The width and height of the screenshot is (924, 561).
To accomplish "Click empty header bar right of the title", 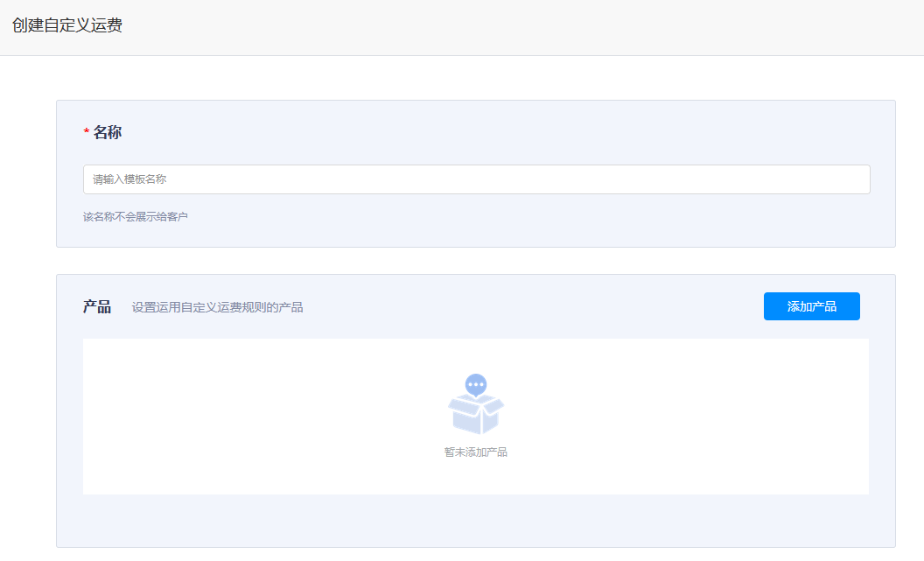I will (x=525, y=26).
